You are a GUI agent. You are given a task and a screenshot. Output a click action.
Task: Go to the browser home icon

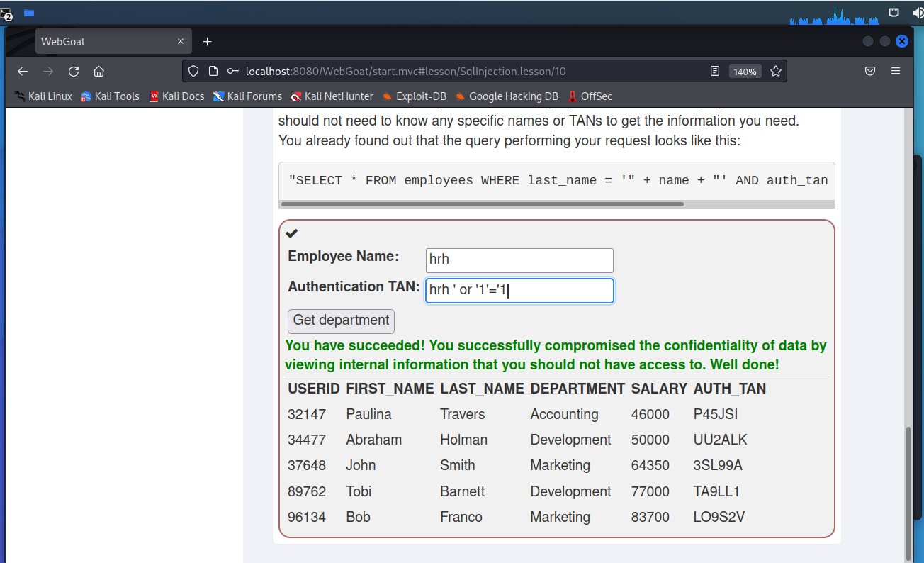click(99, 72)
